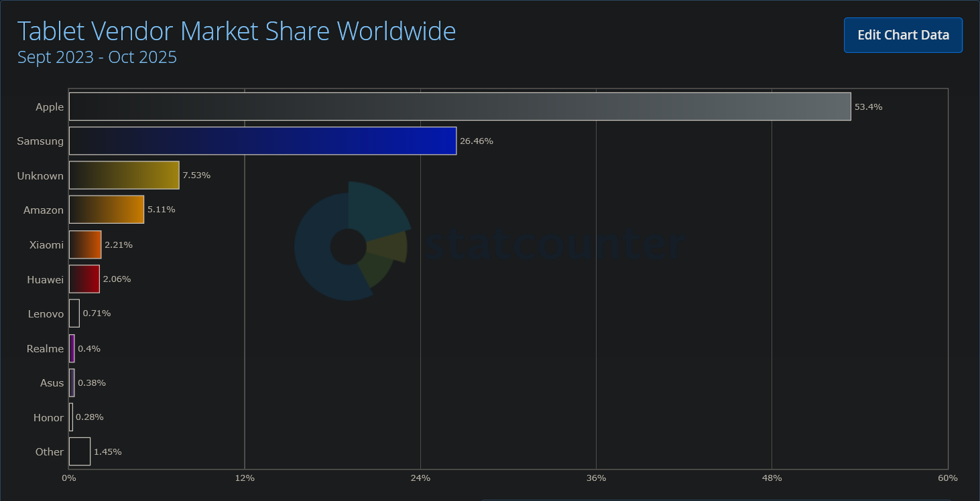Click the Asus axis label

(x=52, y=383)
